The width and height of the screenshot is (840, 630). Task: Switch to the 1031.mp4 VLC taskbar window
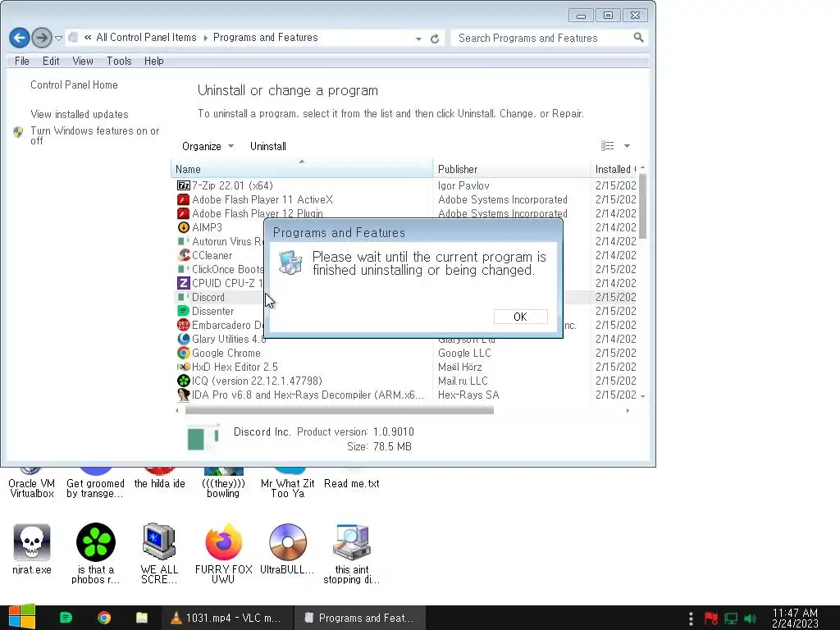(226, 618)
